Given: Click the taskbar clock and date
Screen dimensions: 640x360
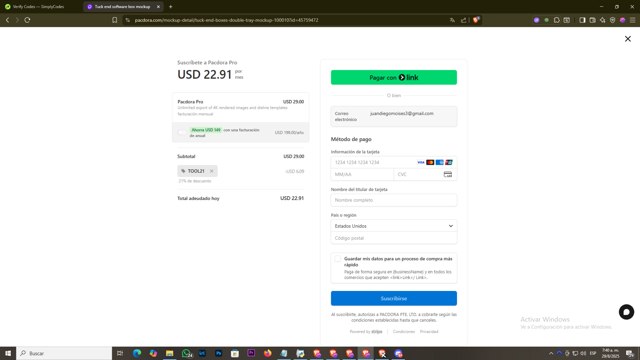Looking at the screenshot, I should (611, 353).
